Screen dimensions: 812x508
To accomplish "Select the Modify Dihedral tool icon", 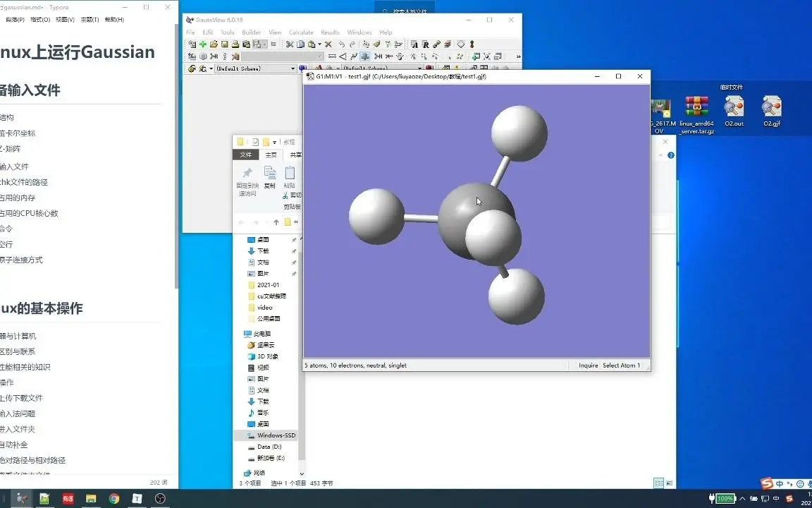I will [x=354, y=56].
